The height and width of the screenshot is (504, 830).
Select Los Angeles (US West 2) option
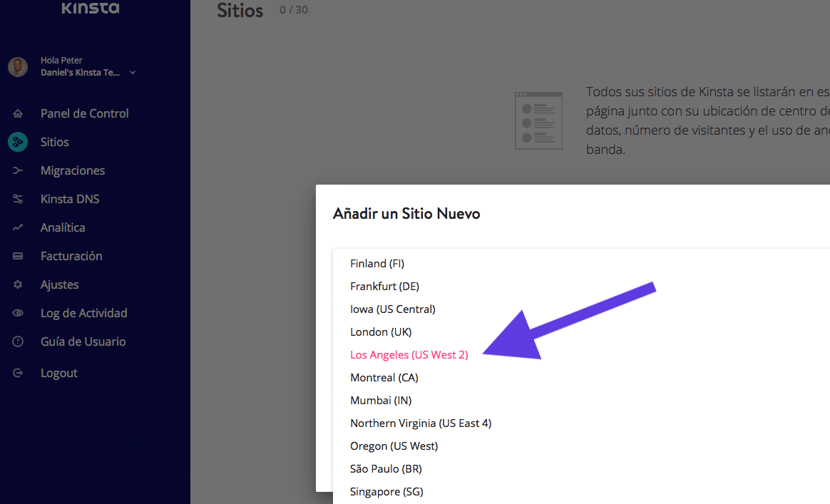409,355
